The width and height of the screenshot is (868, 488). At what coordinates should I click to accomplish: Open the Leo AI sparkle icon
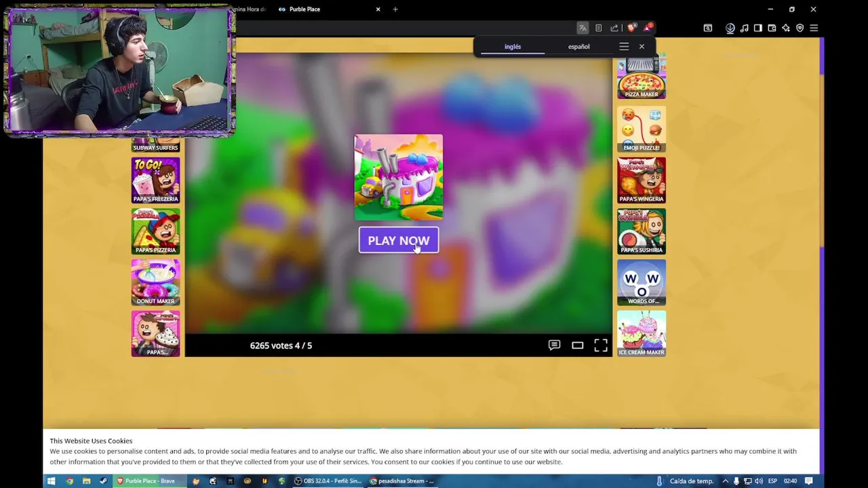(x=786, y=28)
